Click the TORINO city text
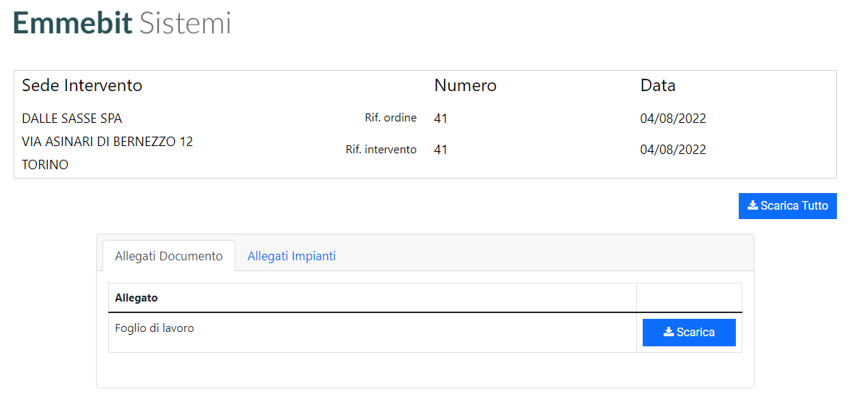 click(45, 165)
